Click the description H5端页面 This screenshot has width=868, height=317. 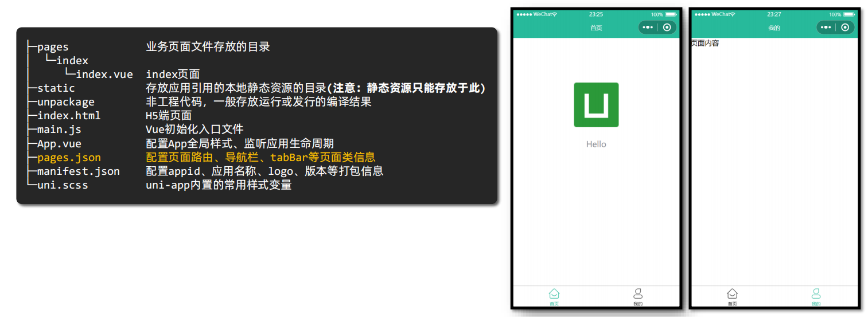(x=169, y=116)
